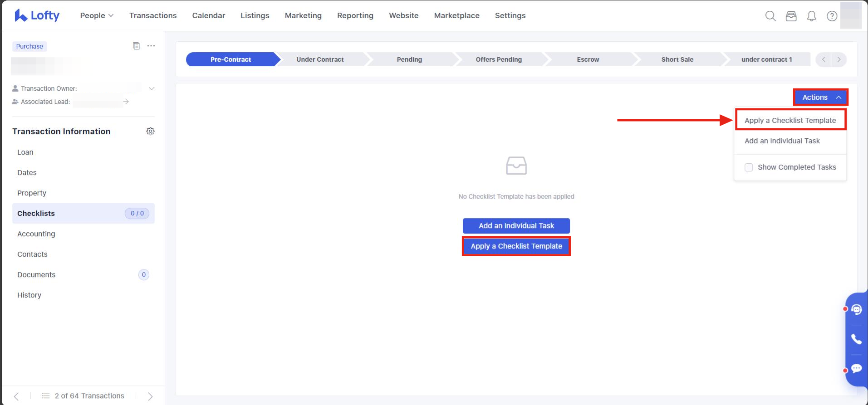Select Apply a Checklist Template menu option

click(790, 120)
